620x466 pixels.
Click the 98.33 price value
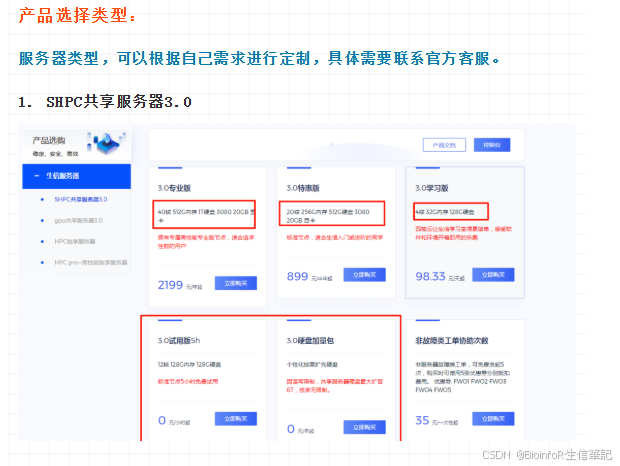coord(430,276)
